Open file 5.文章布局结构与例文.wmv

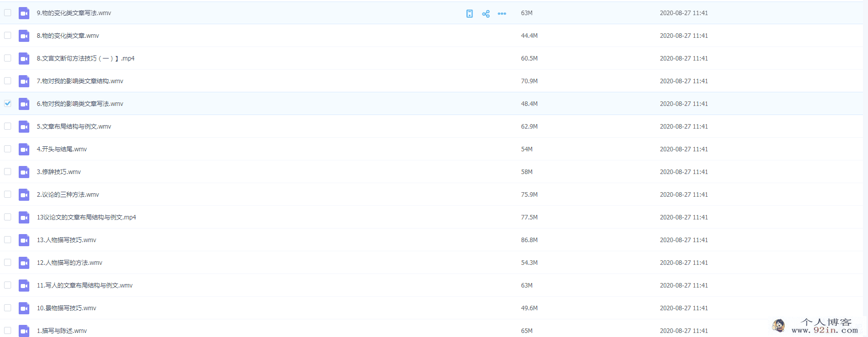pos(74,127)
